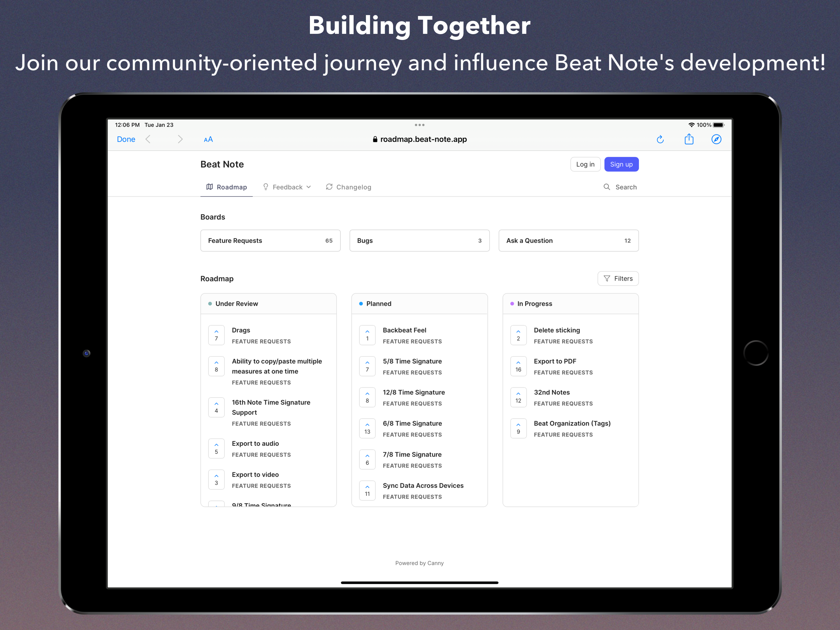The image size is (840, 630).
Task: Tap the home indicator bar
Action: click(x=419, y=583)
